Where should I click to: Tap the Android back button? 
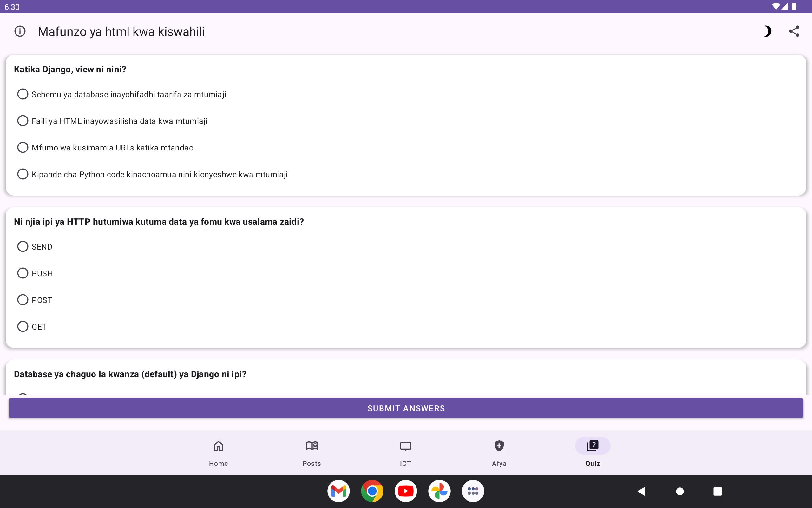pyautogui.click(x=642, y=491)
